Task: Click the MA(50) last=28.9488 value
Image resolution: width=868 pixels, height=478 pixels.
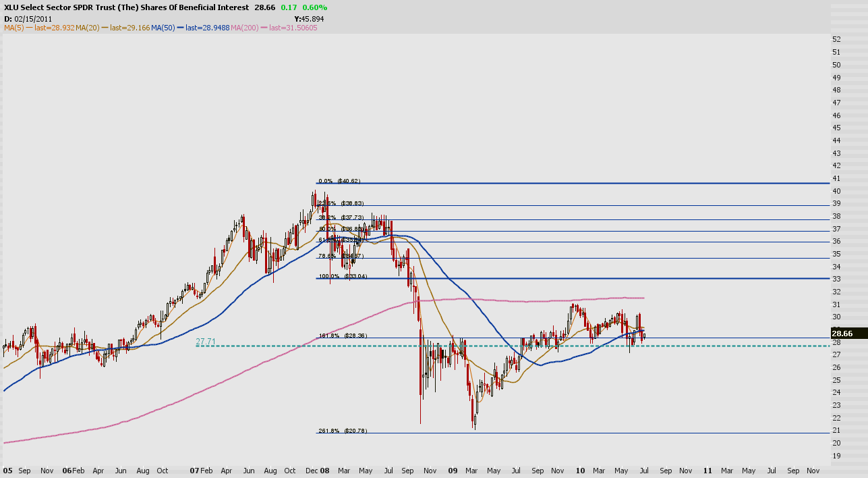Action: (207, 28)
